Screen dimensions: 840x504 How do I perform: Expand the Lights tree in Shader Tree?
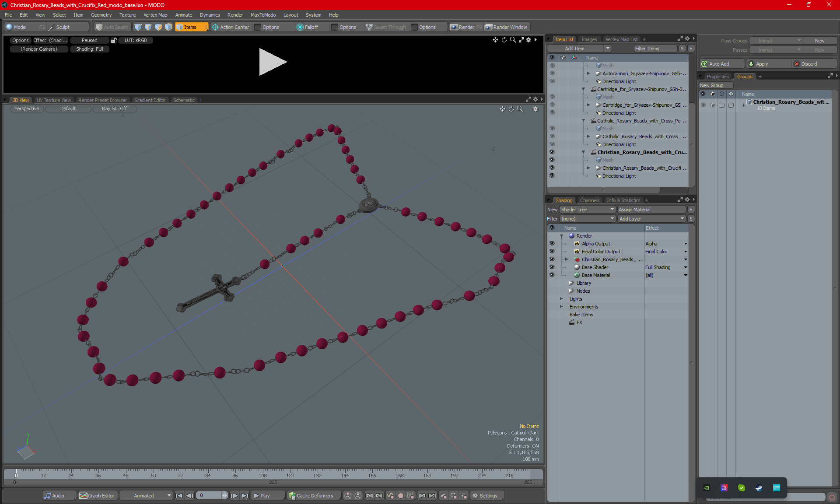pos(561,299)
